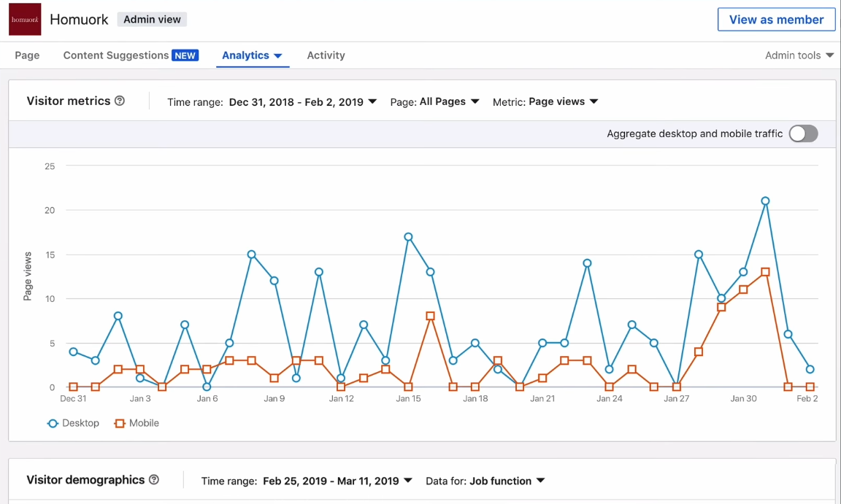Click the Visitor metrics heading
841x504 pixels.
click(69, 101)
